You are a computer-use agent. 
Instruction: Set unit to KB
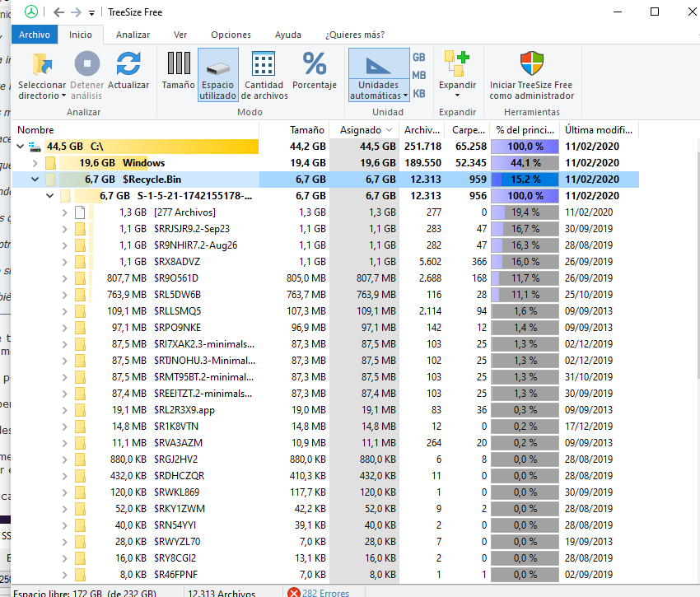pyautogui.click(x=418, y=93)
